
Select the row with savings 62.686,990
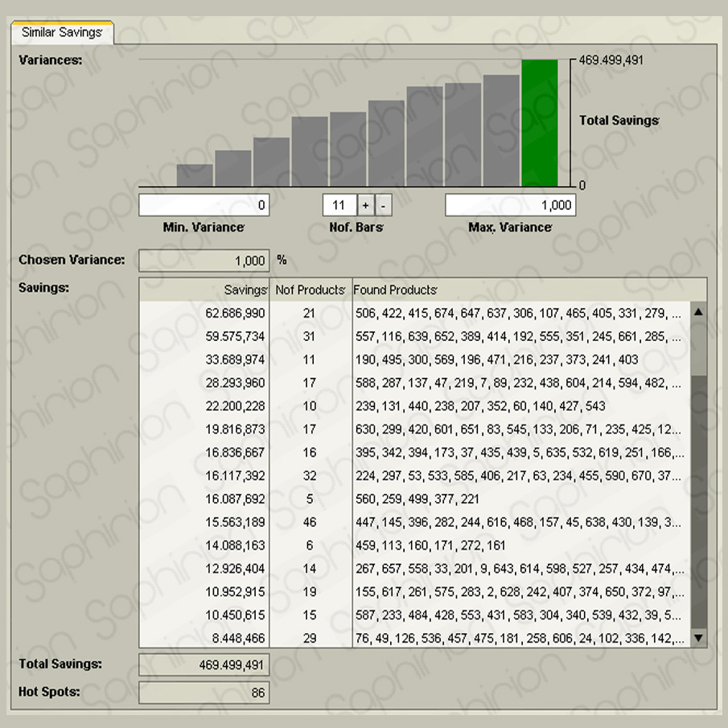coord(410,313)
